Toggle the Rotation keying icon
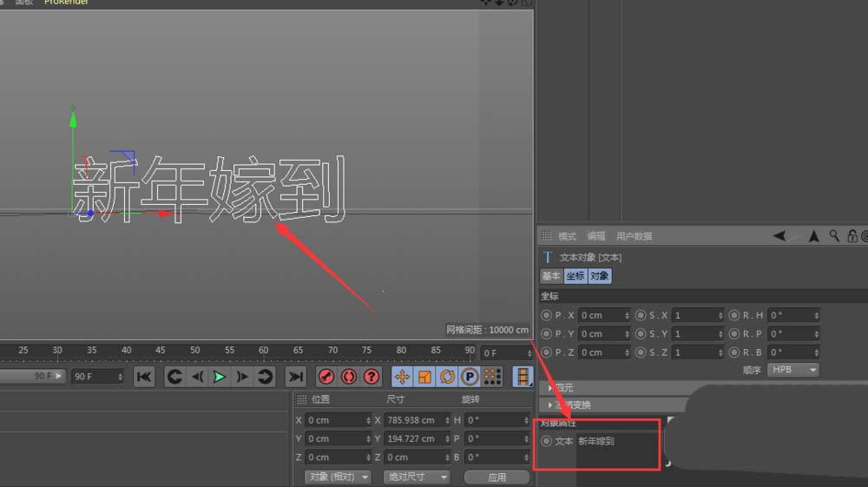The height and width of the screenshot is (487, 868). click(447, 377)
